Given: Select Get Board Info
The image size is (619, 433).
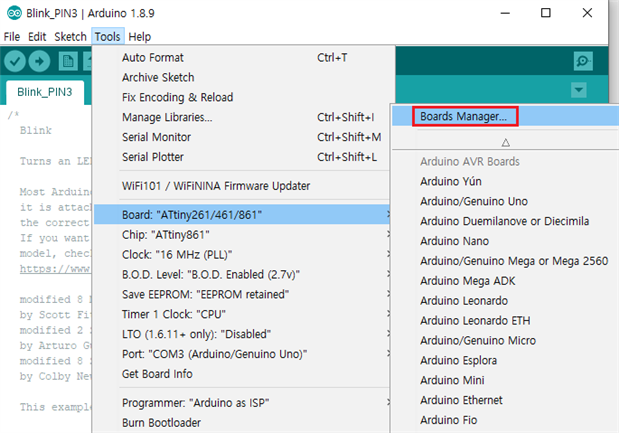Looking at the screenshot, I should pyautogui.click(x=242, y=374).
